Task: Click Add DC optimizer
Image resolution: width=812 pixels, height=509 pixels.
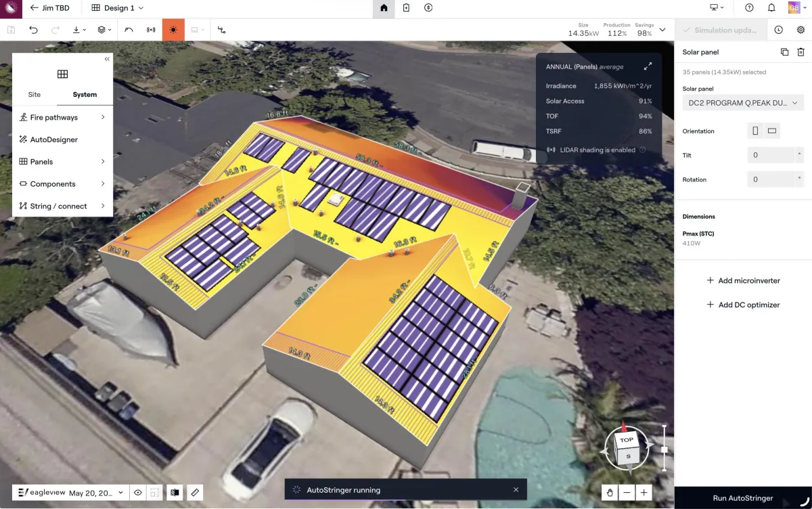Action: (743, 305)
